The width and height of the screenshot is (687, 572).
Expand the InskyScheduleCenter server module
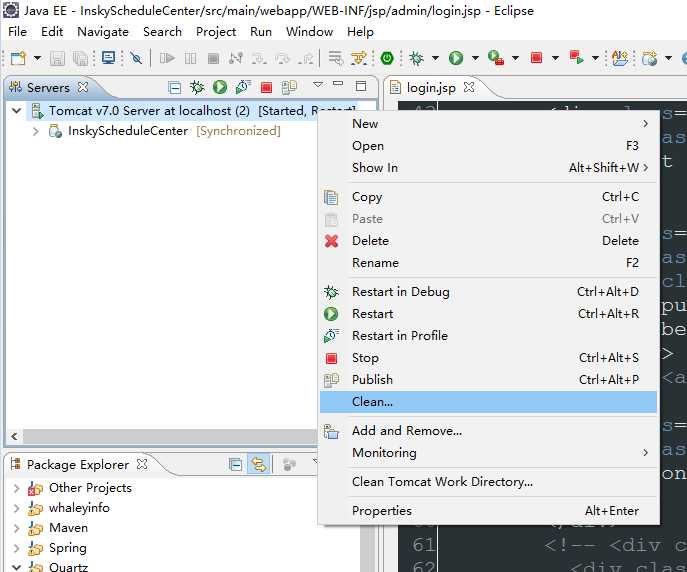(x=36, y=131)
